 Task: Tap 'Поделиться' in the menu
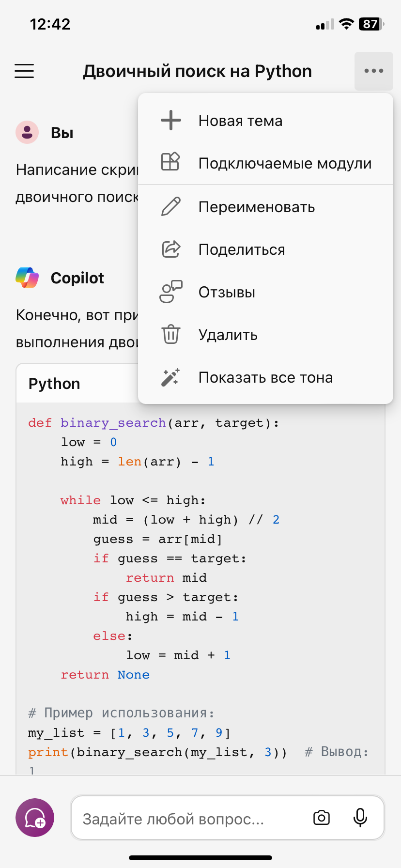click(242, 249)
